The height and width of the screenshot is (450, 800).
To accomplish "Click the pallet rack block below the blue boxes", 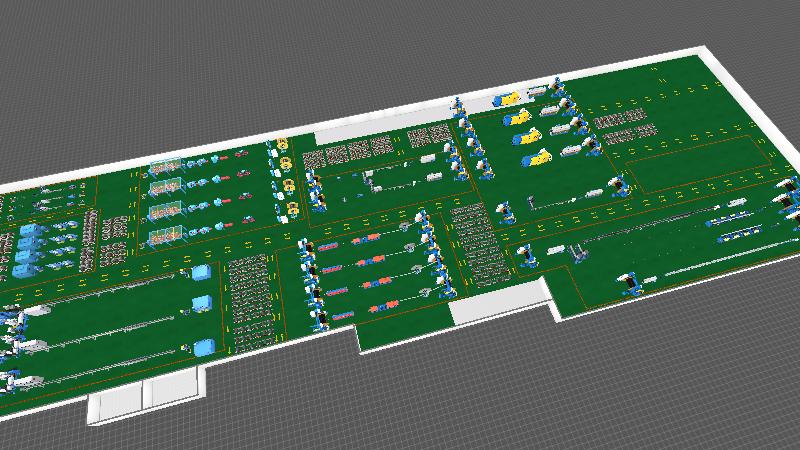I will pyautogui.click(x=251, y=301).
